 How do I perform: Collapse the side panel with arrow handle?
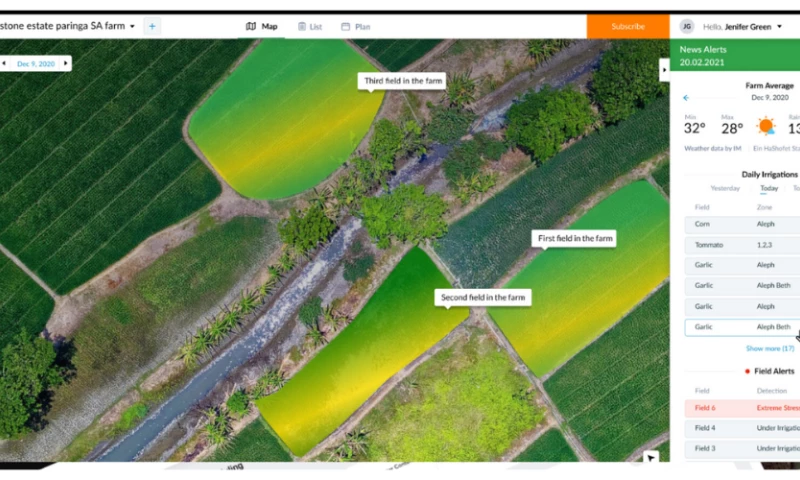click(663, 69)
